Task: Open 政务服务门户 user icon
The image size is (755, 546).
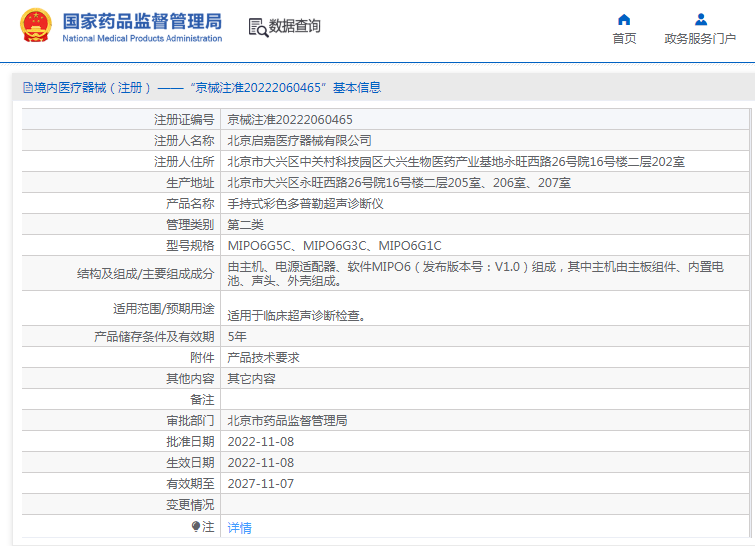Action: (701, 20)
